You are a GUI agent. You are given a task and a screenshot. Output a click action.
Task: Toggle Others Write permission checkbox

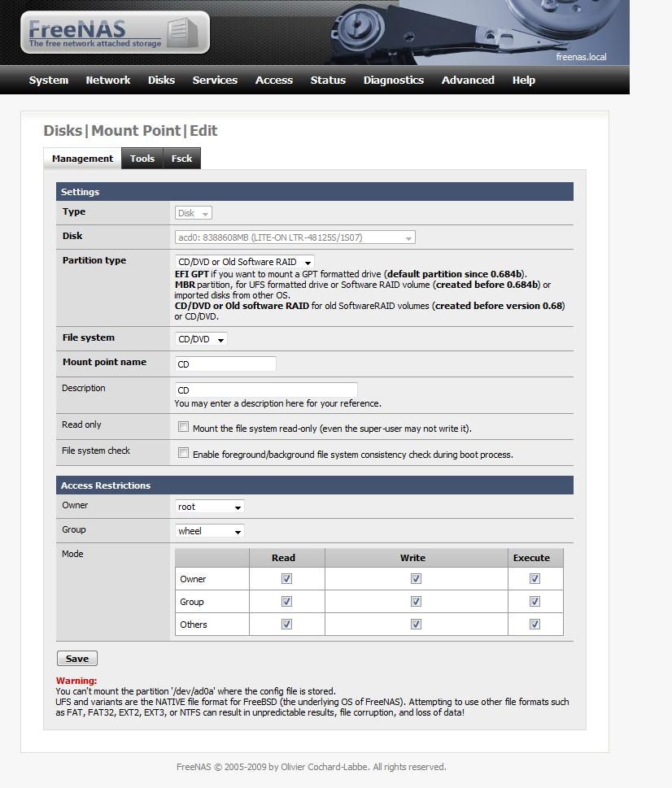click(x=417, y=625)
